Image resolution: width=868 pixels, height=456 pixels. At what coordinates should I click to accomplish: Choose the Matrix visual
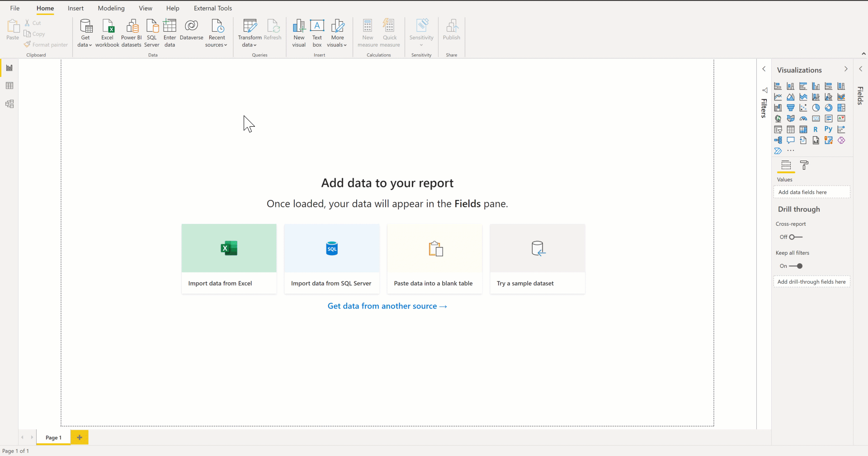pyautogui.click(x=803, y=129)
